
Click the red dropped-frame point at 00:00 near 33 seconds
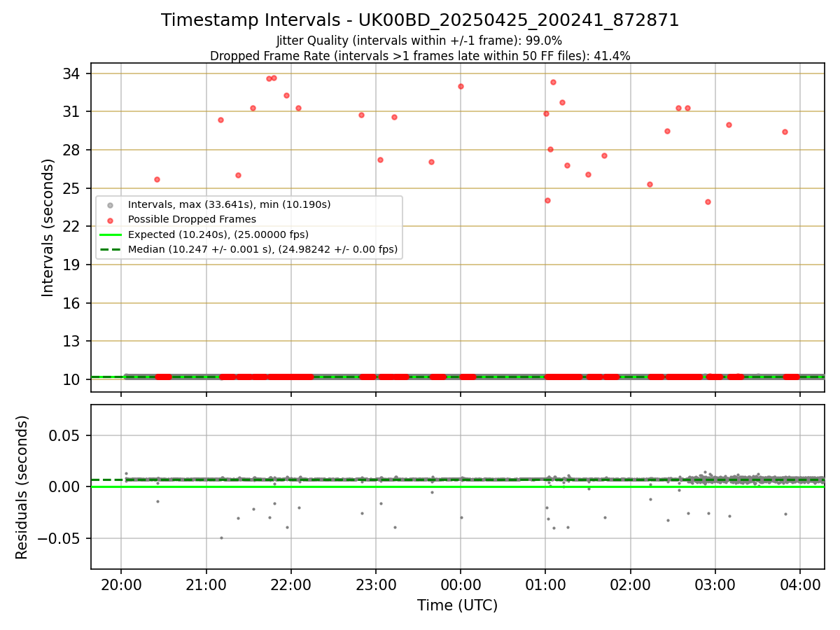pyautogui.click(x=461, y=86)
